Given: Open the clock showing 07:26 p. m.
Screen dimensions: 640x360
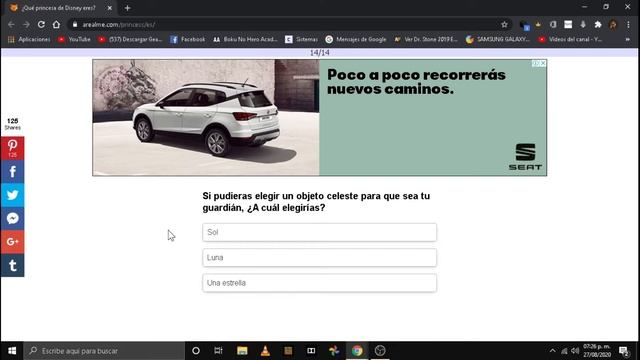Looking at the screenshot, I should [597, 351].
